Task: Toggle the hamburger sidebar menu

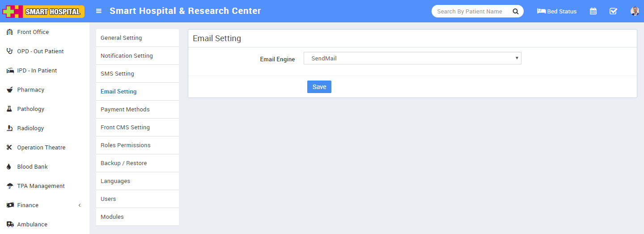Action: (x=99, y=11)
